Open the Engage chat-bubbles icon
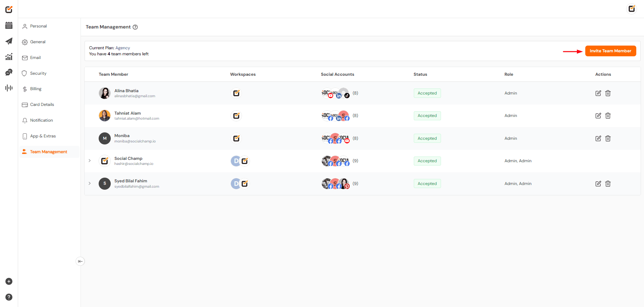The width and height of the screenshot is (644, 307). [x=9, y=72]
